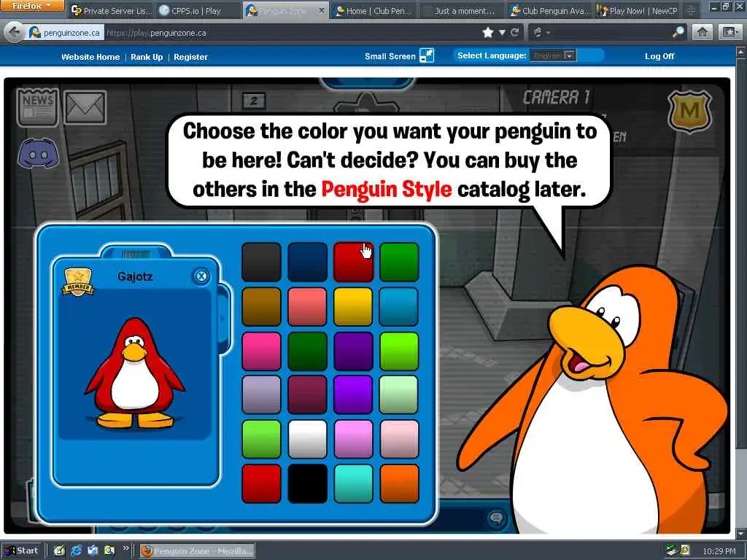This screenshot has height=560, width=747.
Task: Switch to Play Now! | NewCP tab
Action: pos(638,10)
